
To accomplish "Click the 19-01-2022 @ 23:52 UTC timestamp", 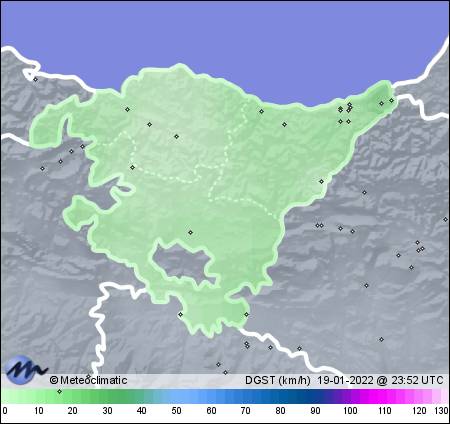I will point(380,380).
